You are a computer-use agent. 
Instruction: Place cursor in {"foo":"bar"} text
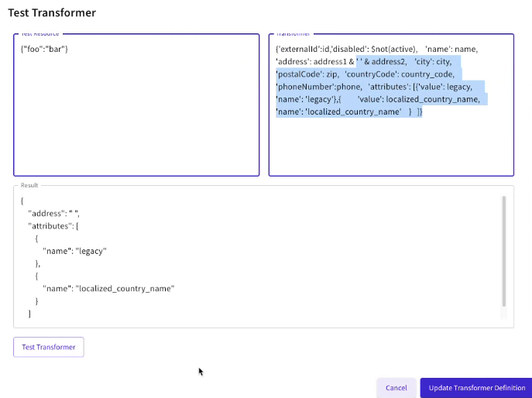tap(45, 49)
